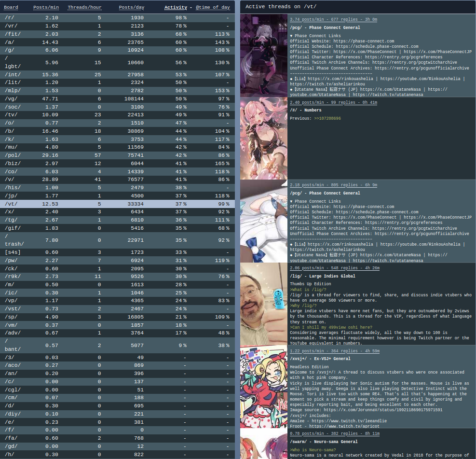476x459 pixels.
Task: Sort table by Board column header
Action: pyautogui.click(x=11, y=7)
